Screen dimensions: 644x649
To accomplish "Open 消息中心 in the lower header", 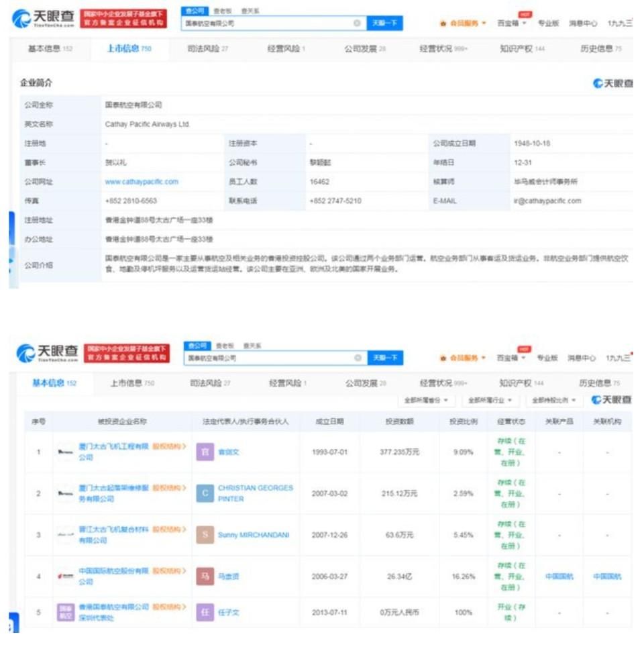I will (582, 358).
